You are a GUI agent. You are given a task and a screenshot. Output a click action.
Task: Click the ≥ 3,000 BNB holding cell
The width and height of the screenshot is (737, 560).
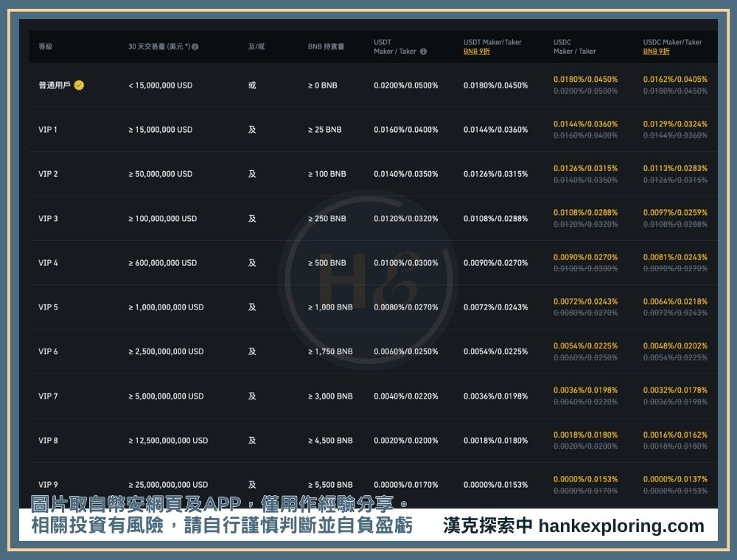tap(330, 396)
